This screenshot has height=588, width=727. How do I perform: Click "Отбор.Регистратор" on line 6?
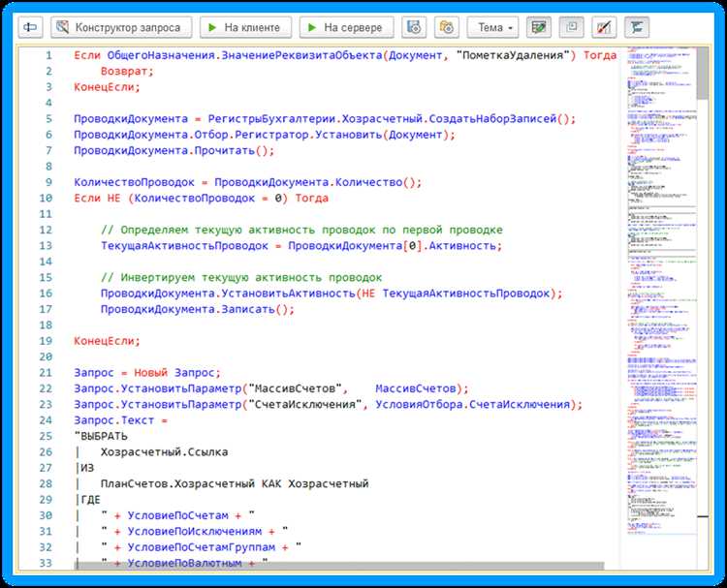point(252,135)
